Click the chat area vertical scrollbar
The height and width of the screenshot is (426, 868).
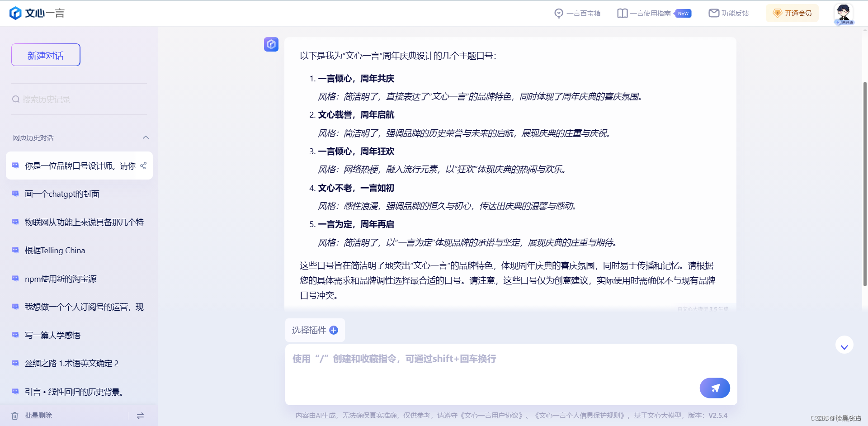coord(865,183)
